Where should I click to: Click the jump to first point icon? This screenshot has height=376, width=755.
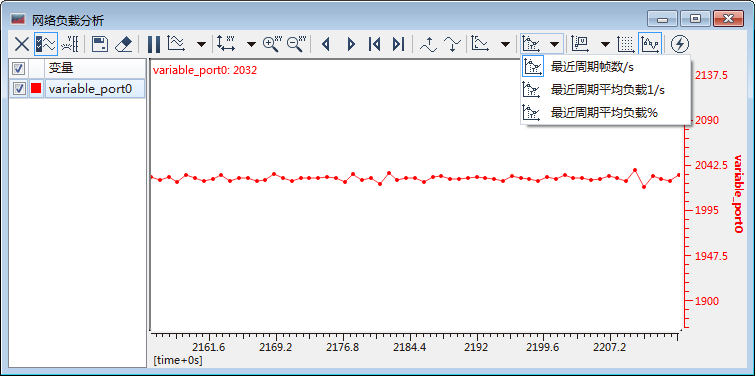(374, 44)
